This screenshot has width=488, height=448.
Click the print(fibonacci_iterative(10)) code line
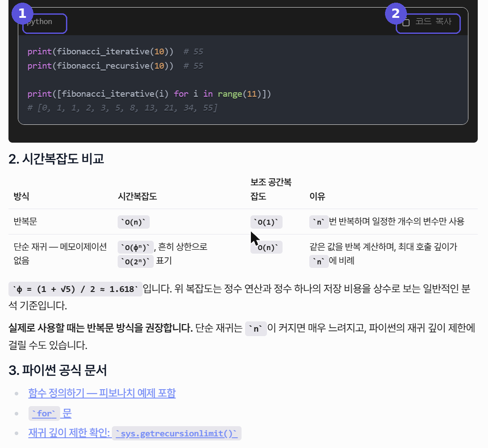100,51
